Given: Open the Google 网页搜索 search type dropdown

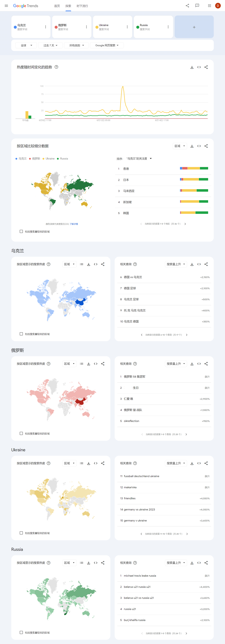Looking at the screenshot, I should pos(107,46).
